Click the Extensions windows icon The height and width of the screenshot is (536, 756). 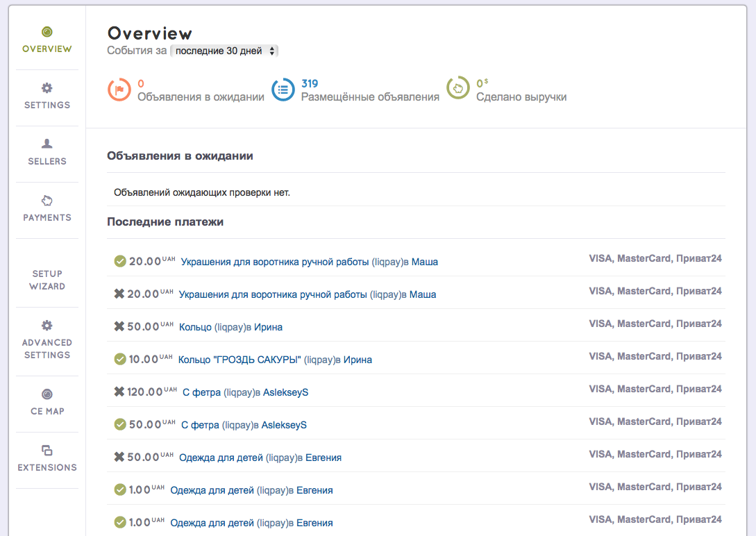tap(47, 451)
